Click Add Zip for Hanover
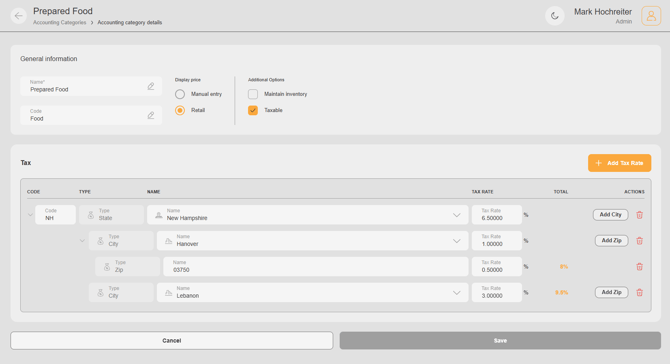 [x=611, y=241]
